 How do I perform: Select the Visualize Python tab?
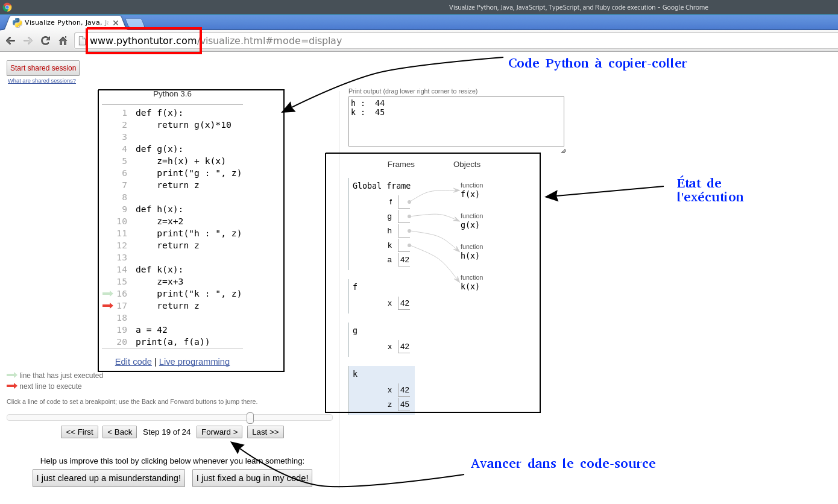pos(66,23)
